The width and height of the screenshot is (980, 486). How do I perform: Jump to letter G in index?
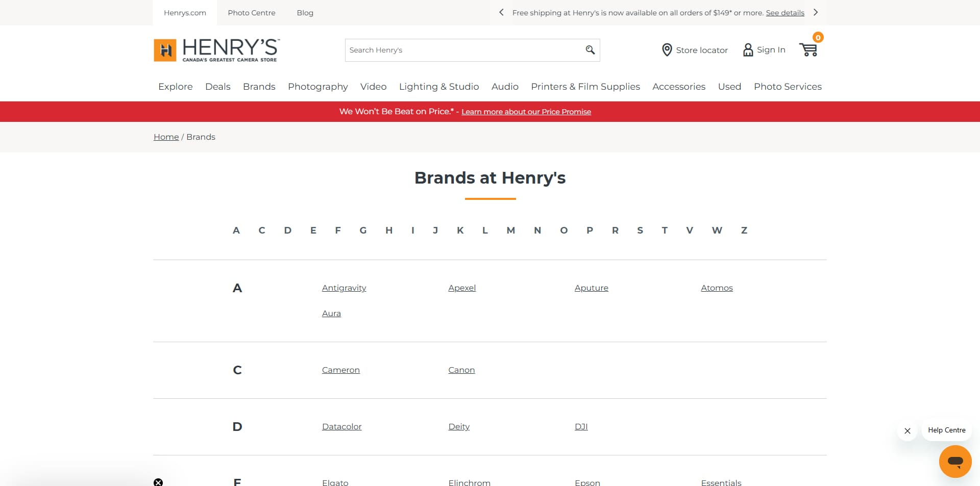363,231
